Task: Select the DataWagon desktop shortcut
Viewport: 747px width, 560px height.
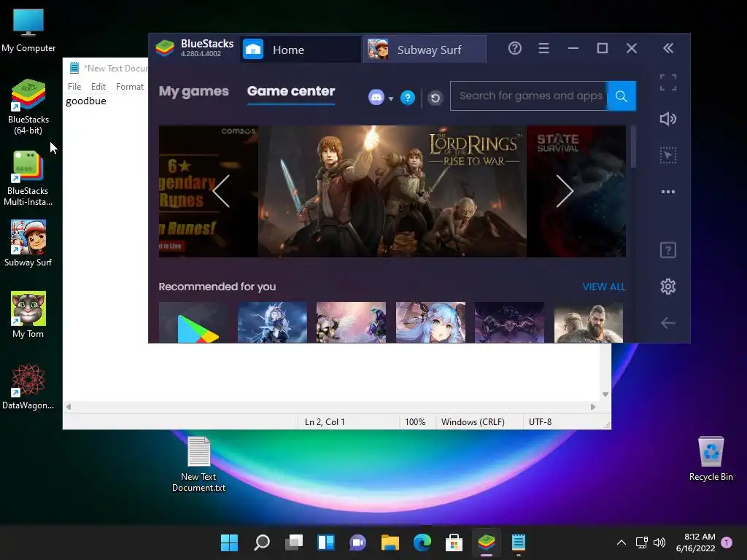Action: point(28,386)
